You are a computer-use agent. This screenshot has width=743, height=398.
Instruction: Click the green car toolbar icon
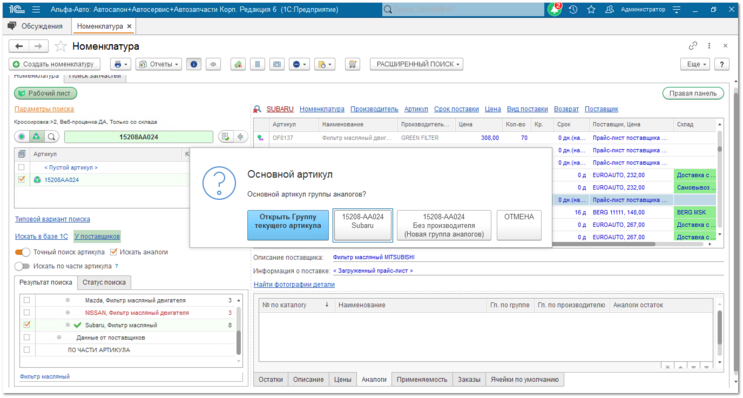[238, 64]
